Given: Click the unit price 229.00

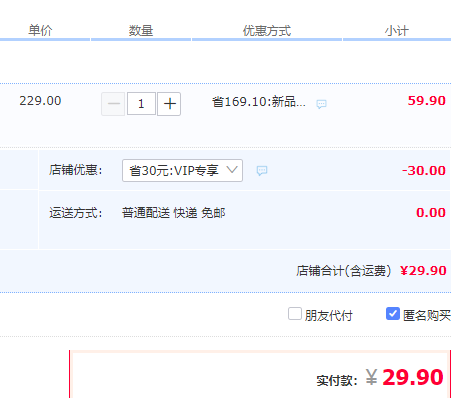Looking at the screenshot, I should pos(40,101).
